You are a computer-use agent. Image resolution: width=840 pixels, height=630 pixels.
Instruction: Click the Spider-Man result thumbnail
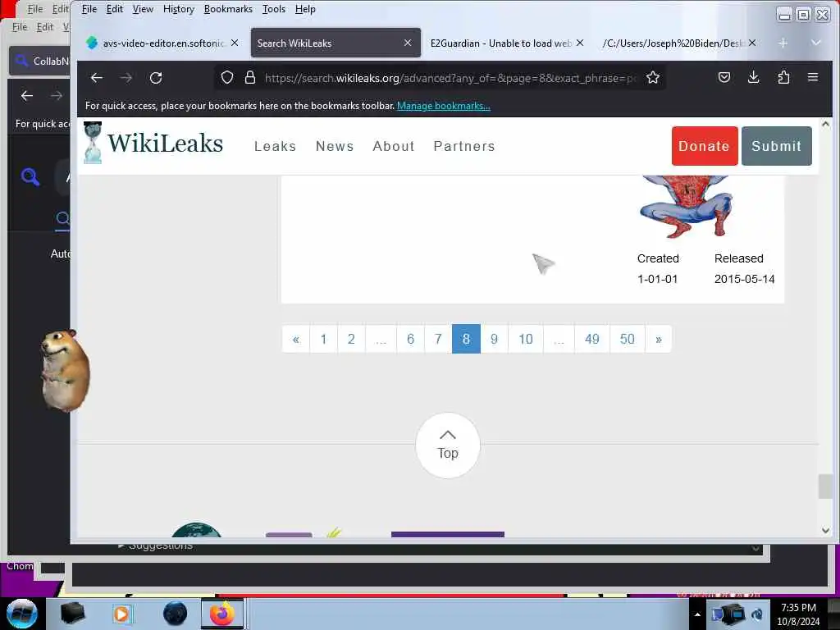point(686,206)
